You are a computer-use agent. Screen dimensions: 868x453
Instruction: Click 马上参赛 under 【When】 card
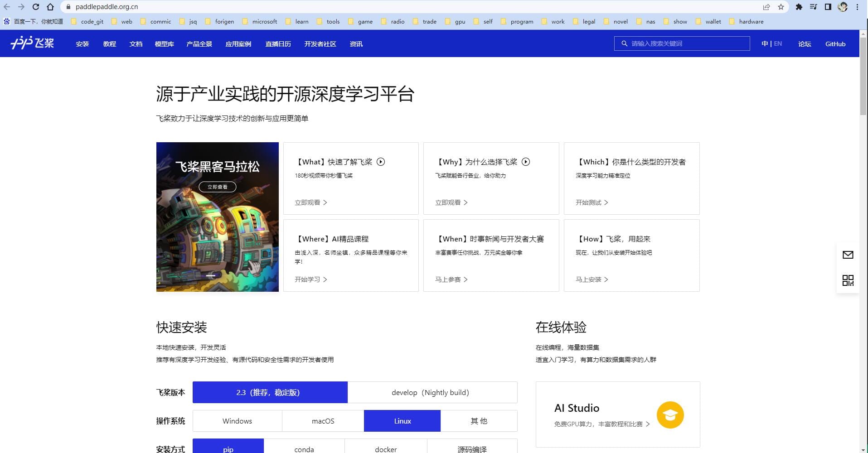coord(451,280)
